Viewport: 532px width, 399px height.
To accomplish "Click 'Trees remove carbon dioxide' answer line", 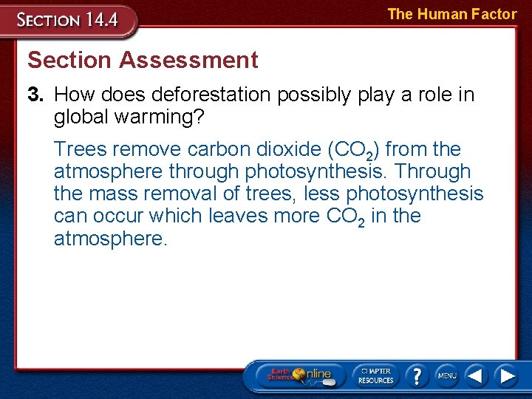I will click(x=187, y=149).
